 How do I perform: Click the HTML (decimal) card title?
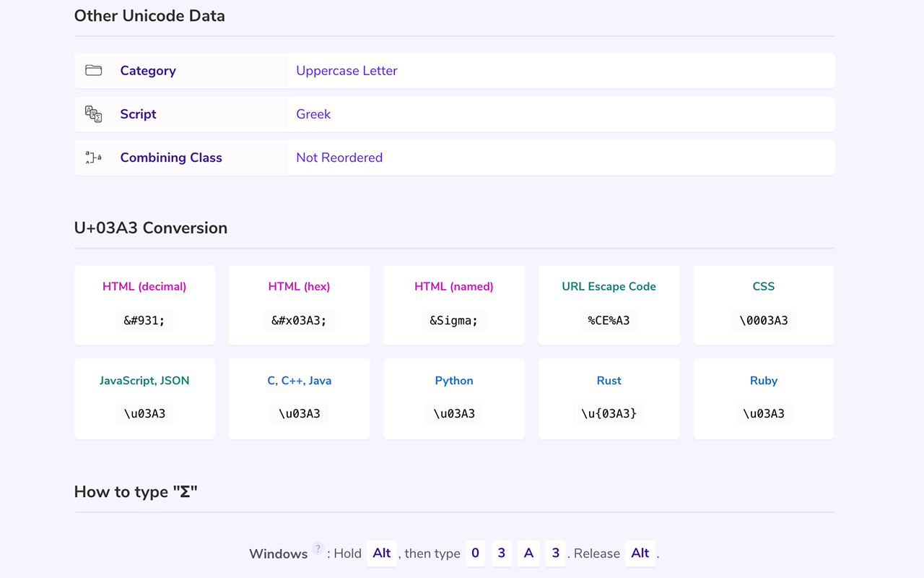(x=144, y=287)
